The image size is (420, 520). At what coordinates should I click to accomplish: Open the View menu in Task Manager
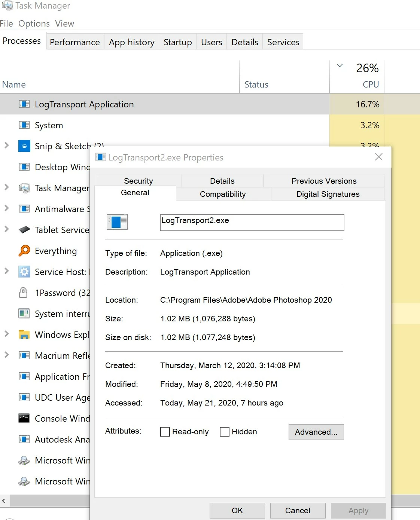pyautogui.click(x=64, y=24)
